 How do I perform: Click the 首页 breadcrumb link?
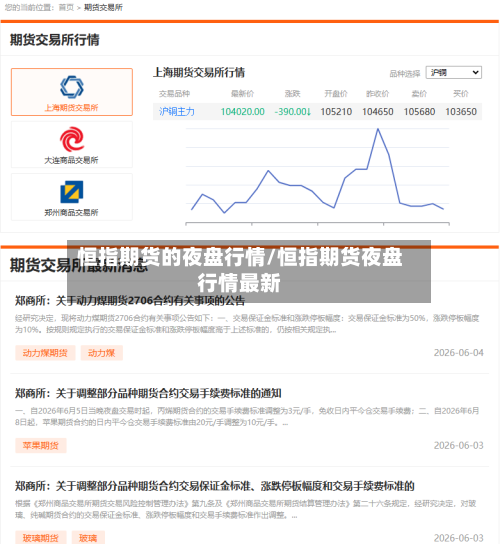click(66, 7)
